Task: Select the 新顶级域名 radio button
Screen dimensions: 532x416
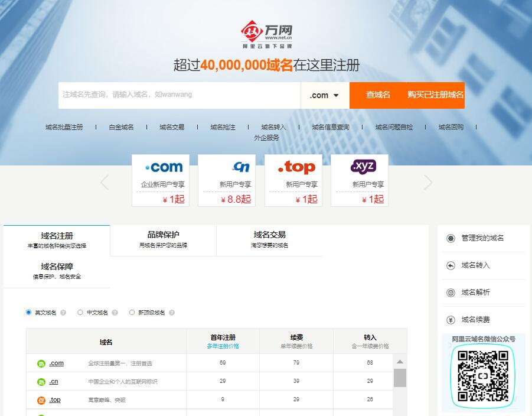Action: click(132, 313)
